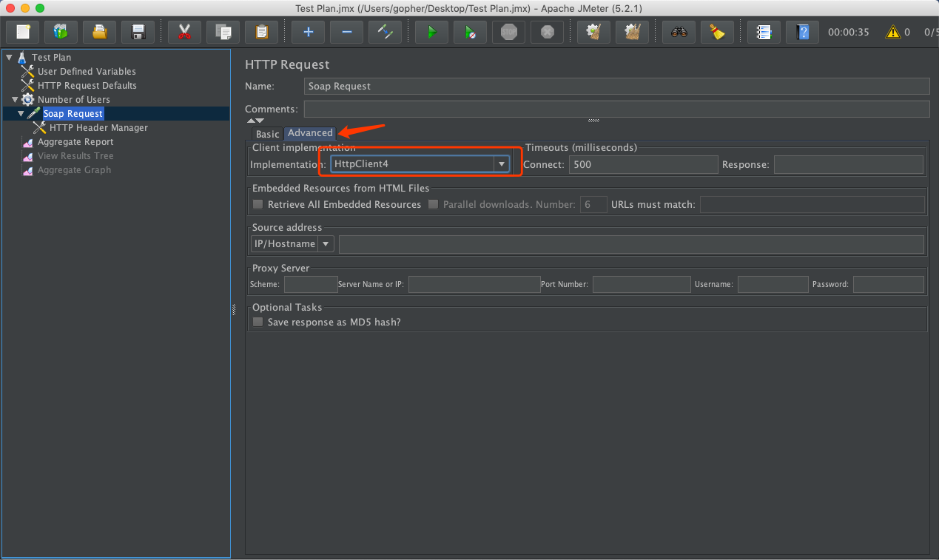Viewport: 939px width, 560px height.
Task: Show the elapsed time 00:00:35
Action: coord(849,33)
